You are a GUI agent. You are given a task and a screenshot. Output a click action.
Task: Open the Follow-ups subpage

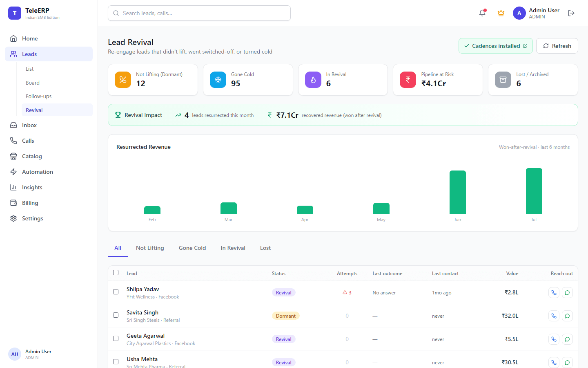(x=57, y=96)
